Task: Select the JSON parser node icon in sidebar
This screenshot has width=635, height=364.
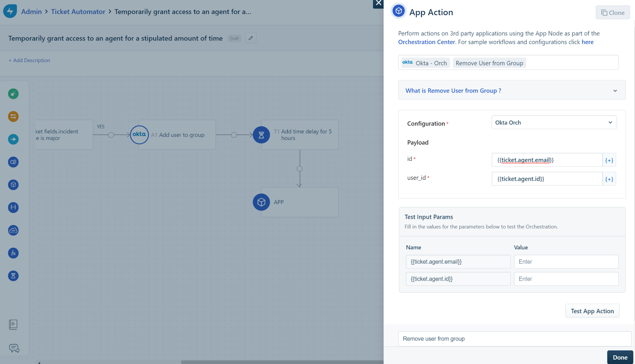Action: (13, 207)
